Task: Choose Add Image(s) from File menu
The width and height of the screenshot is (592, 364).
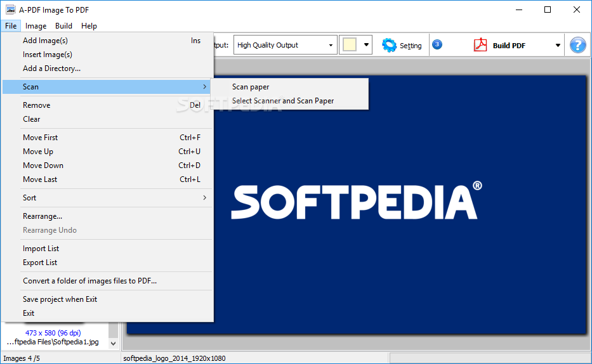Action: 107,41
